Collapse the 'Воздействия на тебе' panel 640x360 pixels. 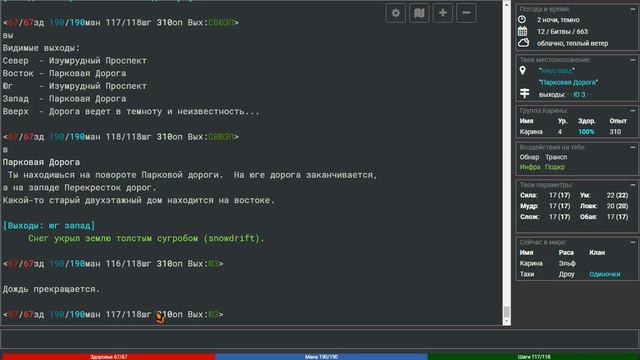coord(632,147)
